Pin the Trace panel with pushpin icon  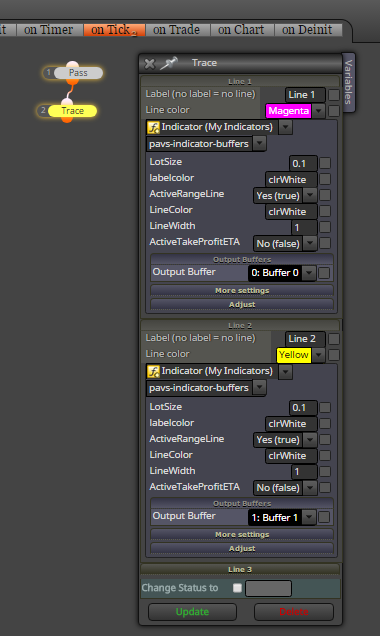(x=169, y=63)
